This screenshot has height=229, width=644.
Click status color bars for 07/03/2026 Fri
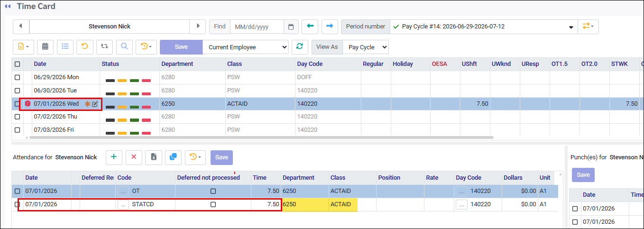128,133
